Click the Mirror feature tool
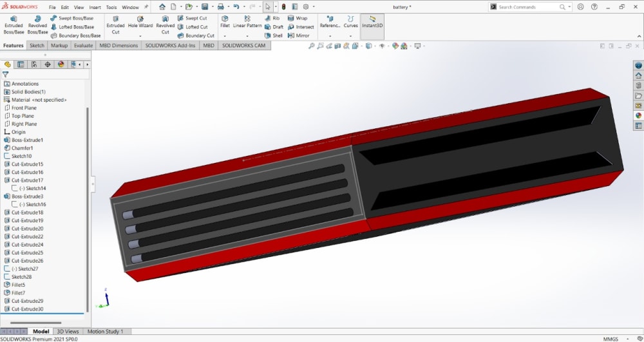 point(298,35)
